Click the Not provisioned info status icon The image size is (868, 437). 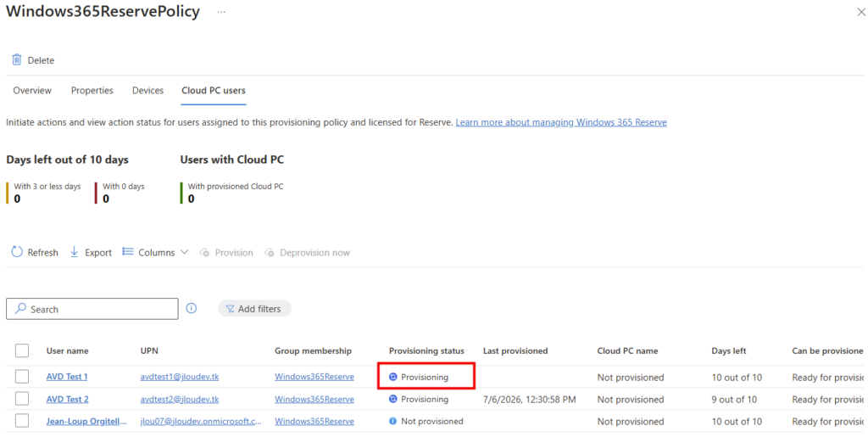coord(393,421)
